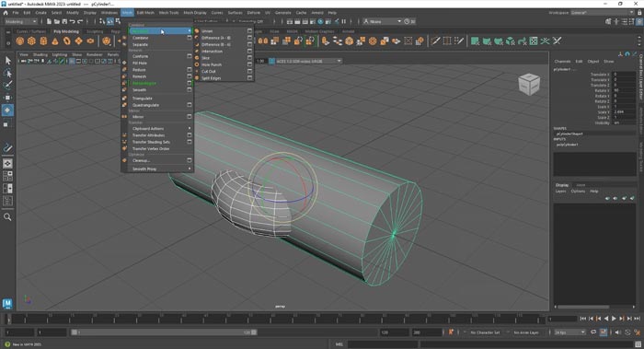This screenshot has height=349, width=644.
Task: Open option box for Union
Action: point(249,30)
